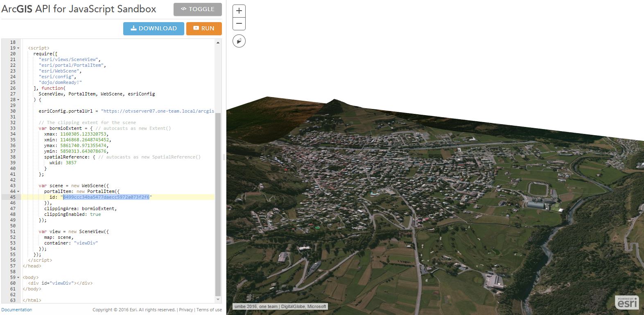Image resolution: width=644 pixels, height=315 pixels.
Task: Open the Privacy link
Action: click(186, 310)
